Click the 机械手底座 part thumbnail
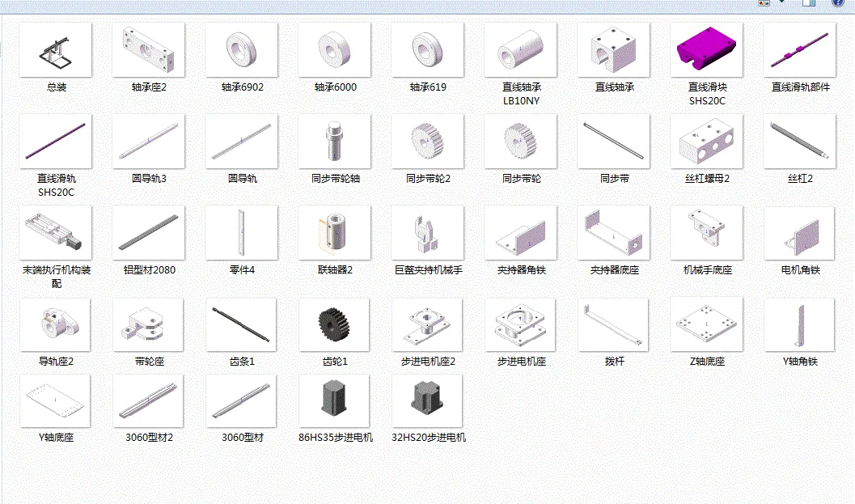Image resolution: width=855 pixels, height=504 pixels. pyautogui.click(x=707, y=233)
